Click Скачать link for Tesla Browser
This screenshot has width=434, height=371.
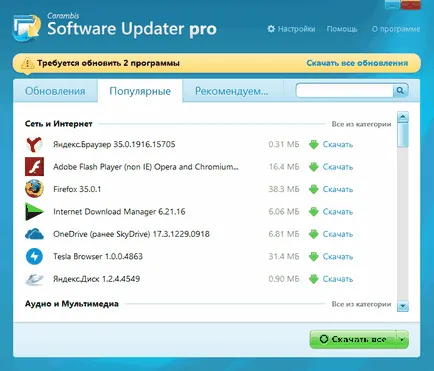[x=338, y=257]
